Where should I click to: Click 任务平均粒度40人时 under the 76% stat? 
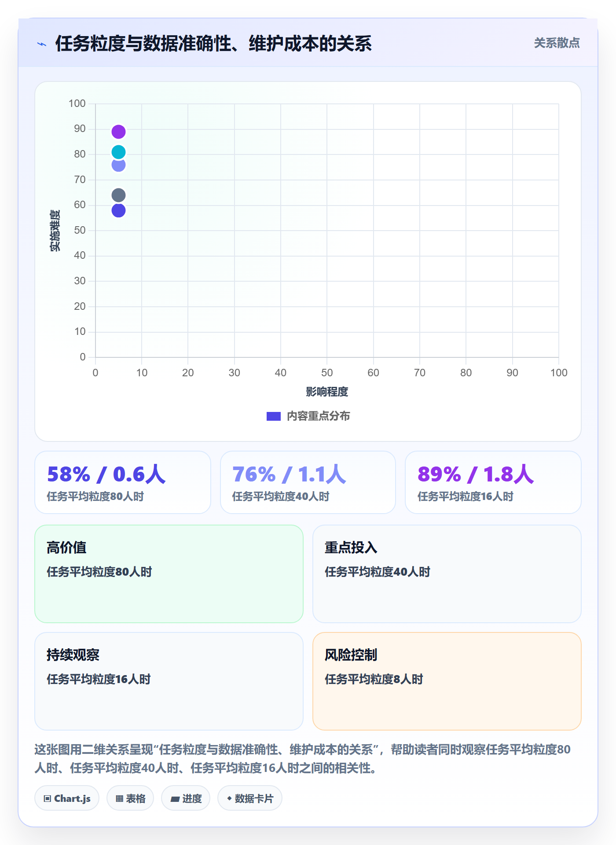pos(281,497)
